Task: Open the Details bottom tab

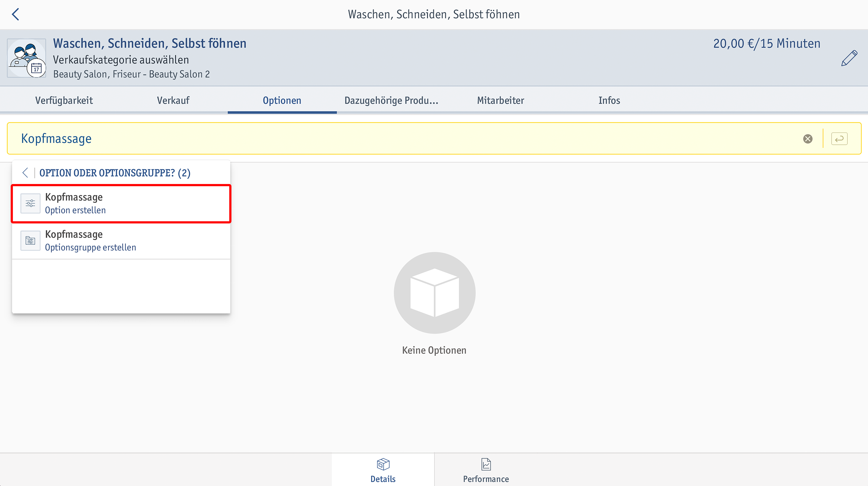Action: [x=383, y=470]
